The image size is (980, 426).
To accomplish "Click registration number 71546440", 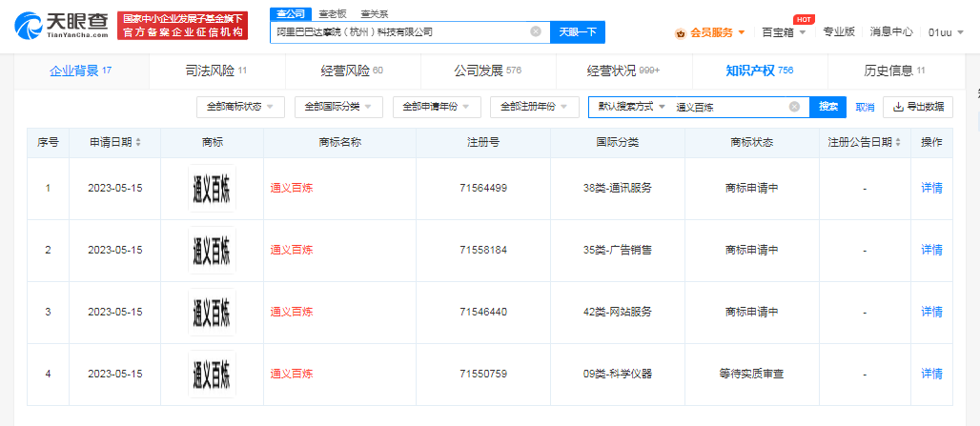I will tap(483, 312).
